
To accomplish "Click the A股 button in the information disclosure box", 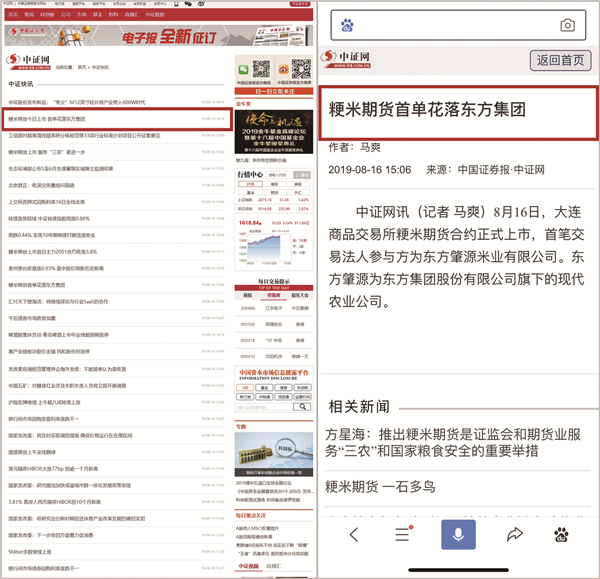I will coord(245,388).
